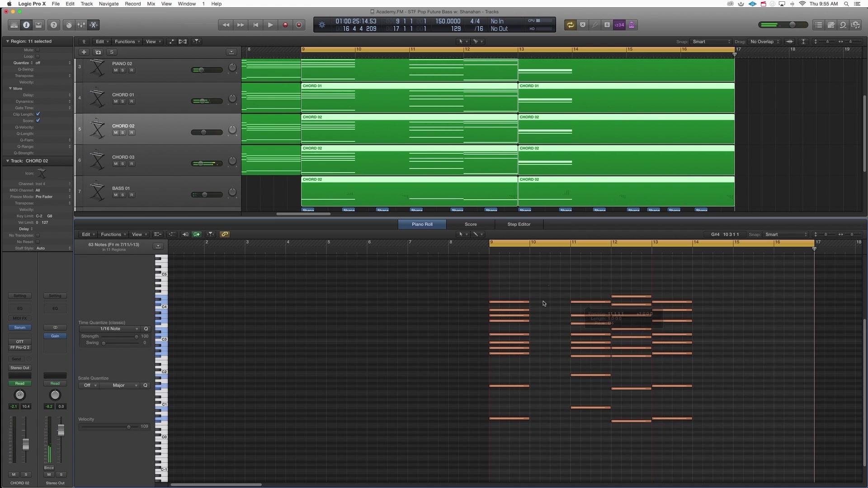This screenshot has height=488, width=868.
Task: Open tracks area Functions menu
Action: click(127, 42)
